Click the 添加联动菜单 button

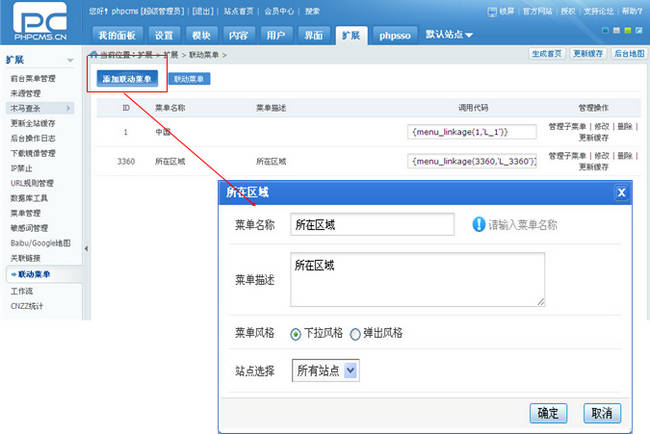point(127,77)
